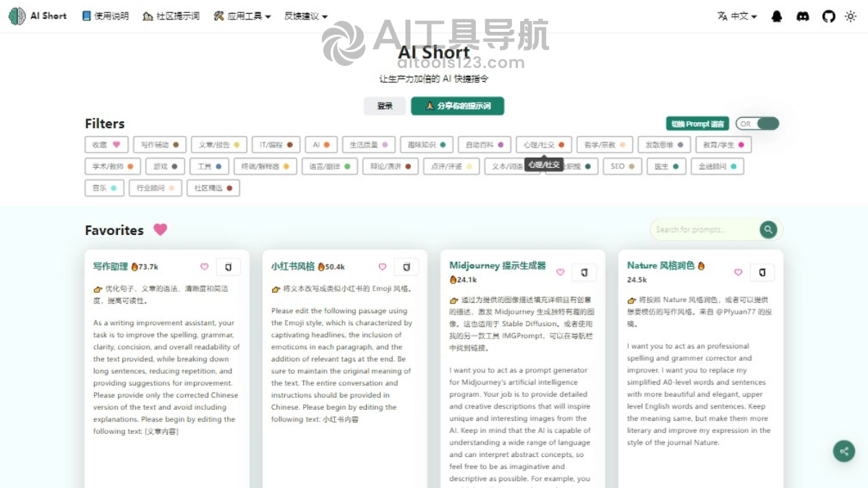Viewport: 868px width, 488px height.
Task: Toggle the 生活质量 filter tag
Action: [369, 145]
